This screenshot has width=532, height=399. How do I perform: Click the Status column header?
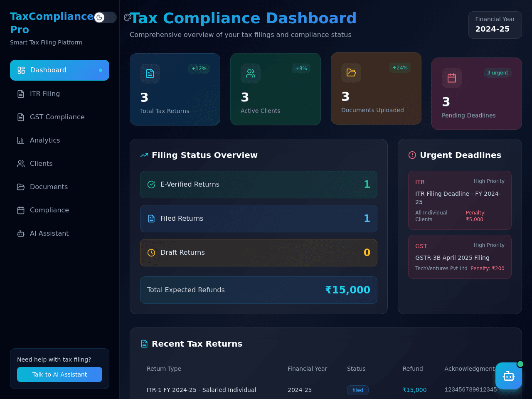point(356,369)
